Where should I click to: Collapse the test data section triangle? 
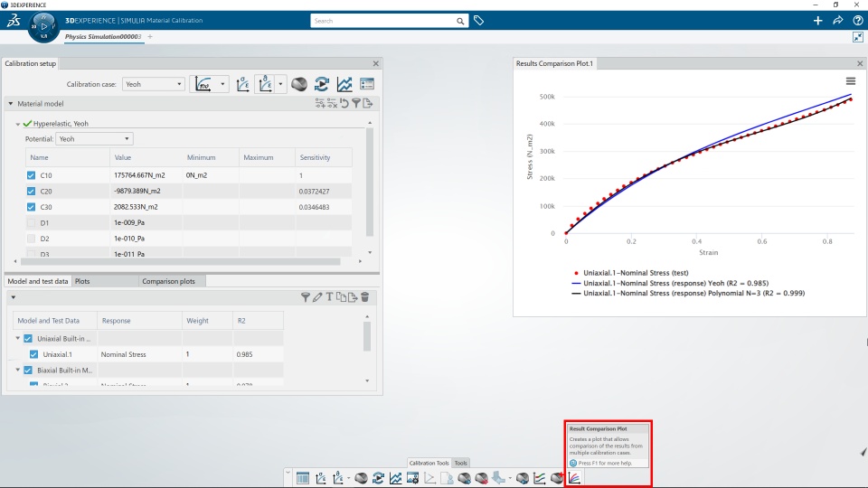coord(14,297)
